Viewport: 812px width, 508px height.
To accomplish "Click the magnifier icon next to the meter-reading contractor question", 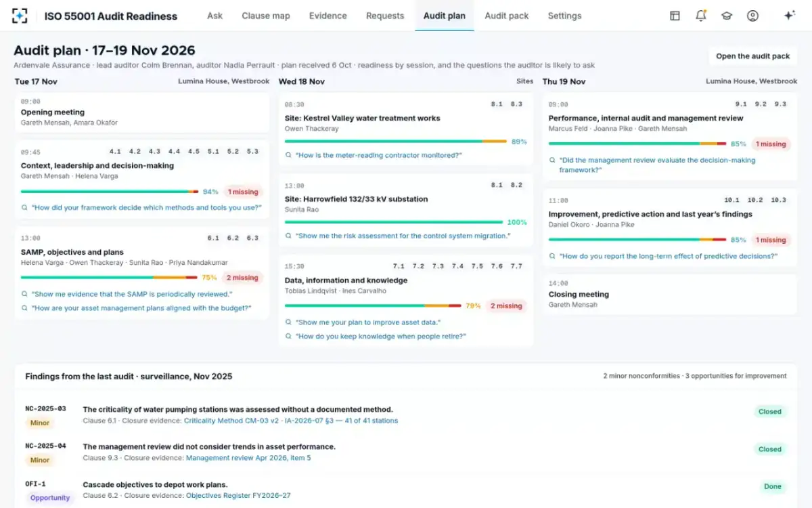I will (x=289, y=155).
